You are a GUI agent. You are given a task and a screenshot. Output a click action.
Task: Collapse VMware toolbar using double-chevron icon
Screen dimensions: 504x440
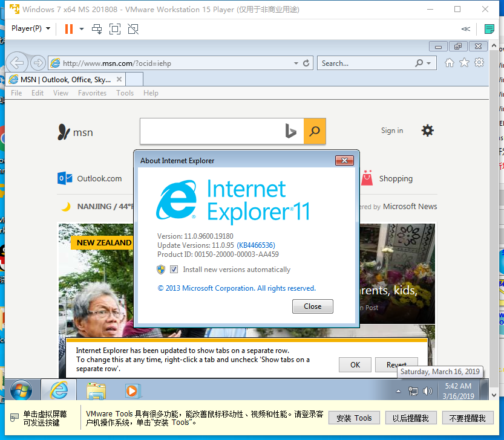[x=465, y=29]
